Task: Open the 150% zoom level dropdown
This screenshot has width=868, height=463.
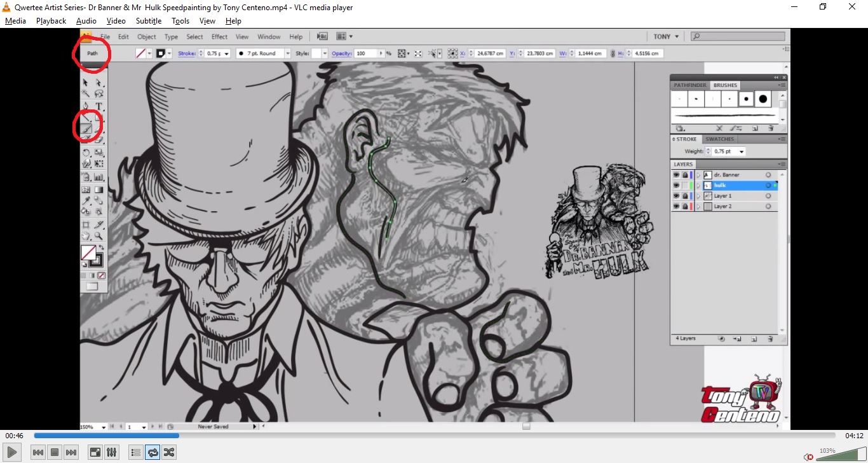Action: pos(104,427)
